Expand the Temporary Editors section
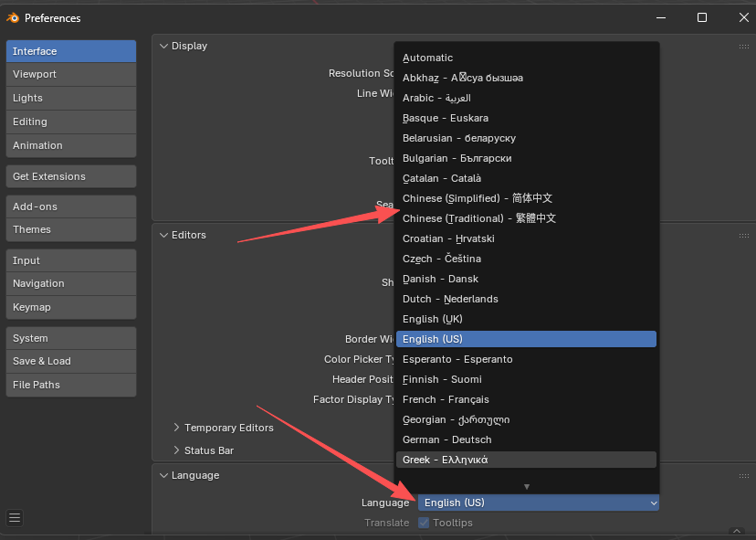The height and width of the screenshot is (540, 756). [177, 428]
